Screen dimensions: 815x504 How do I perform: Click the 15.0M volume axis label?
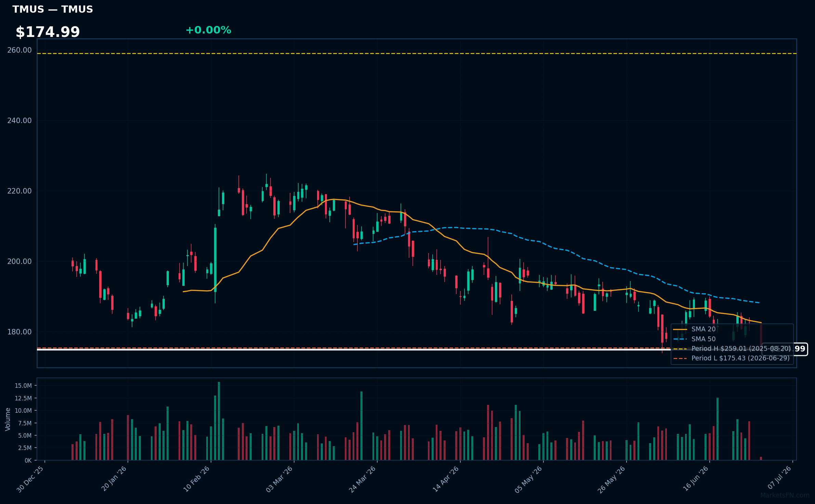(23, 386)
